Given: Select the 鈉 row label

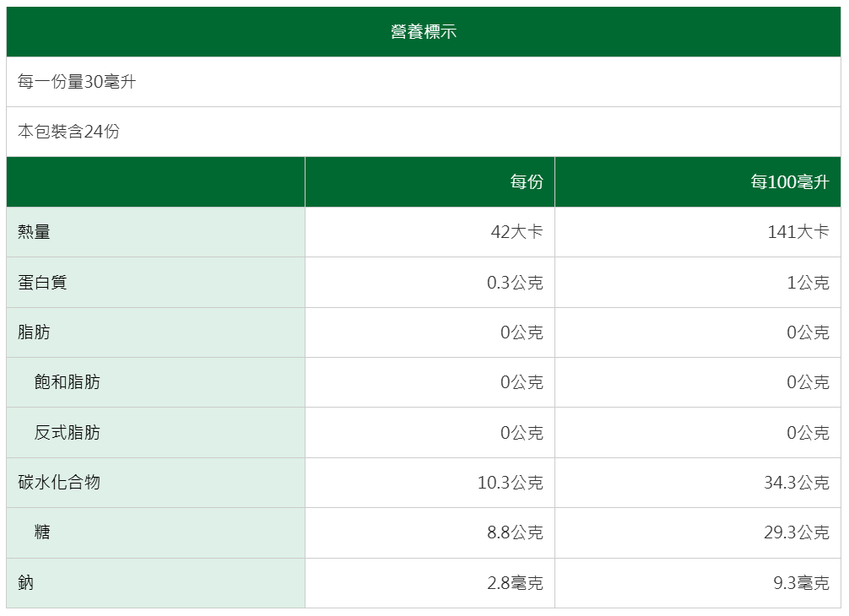Looking at the screenshot, I should [26, 582].
